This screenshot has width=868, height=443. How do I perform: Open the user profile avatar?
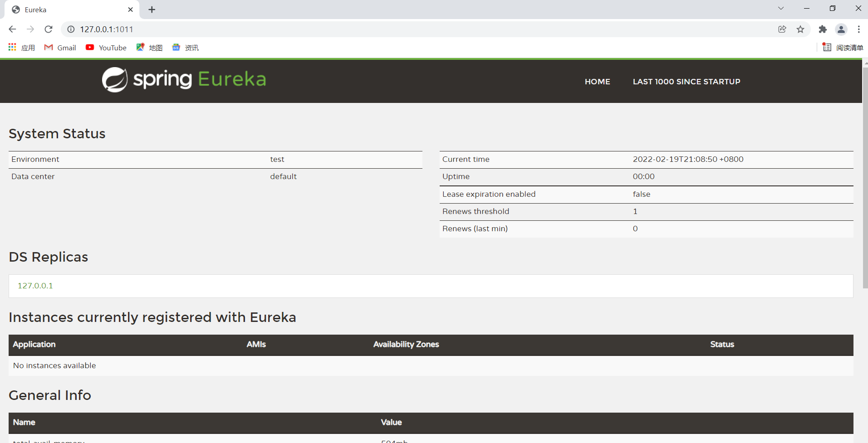(x=841, y=29)
